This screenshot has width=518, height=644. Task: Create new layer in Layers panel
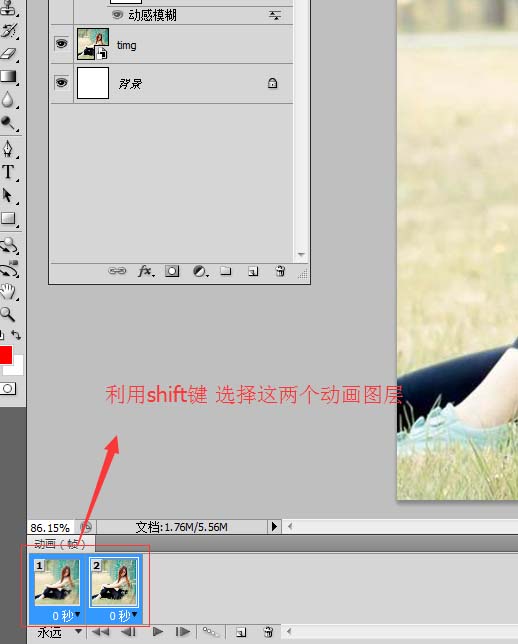point(253,271)
